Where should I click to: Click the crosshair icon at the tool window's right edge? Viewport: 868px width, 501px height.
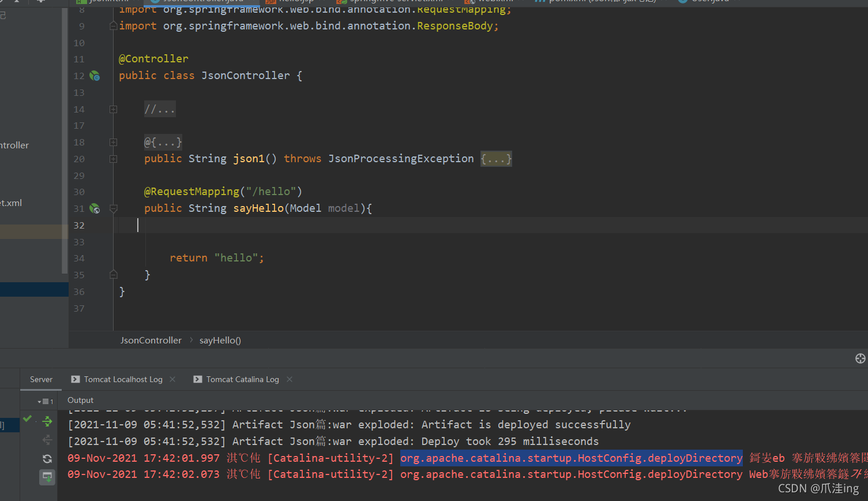(860, 358)
